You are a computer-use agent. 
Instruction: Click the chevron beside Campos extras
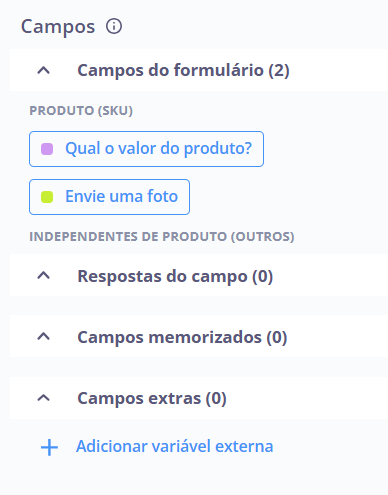pos(44,398)
